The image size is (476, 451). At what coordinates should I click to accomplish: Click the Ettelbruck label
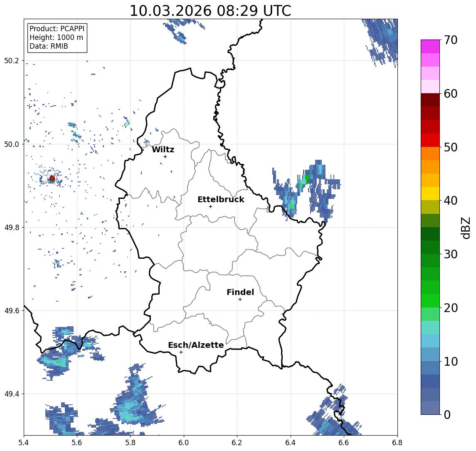coord(221,199)
